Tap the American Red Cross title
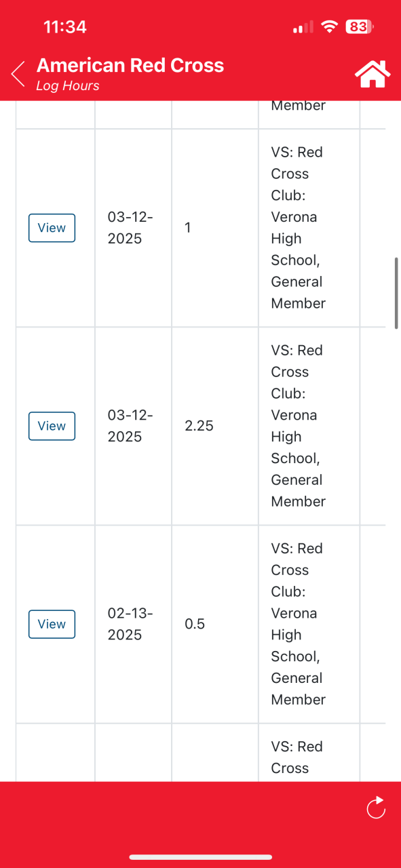Viewport: 401px width, 868px height. pos(130,65)
